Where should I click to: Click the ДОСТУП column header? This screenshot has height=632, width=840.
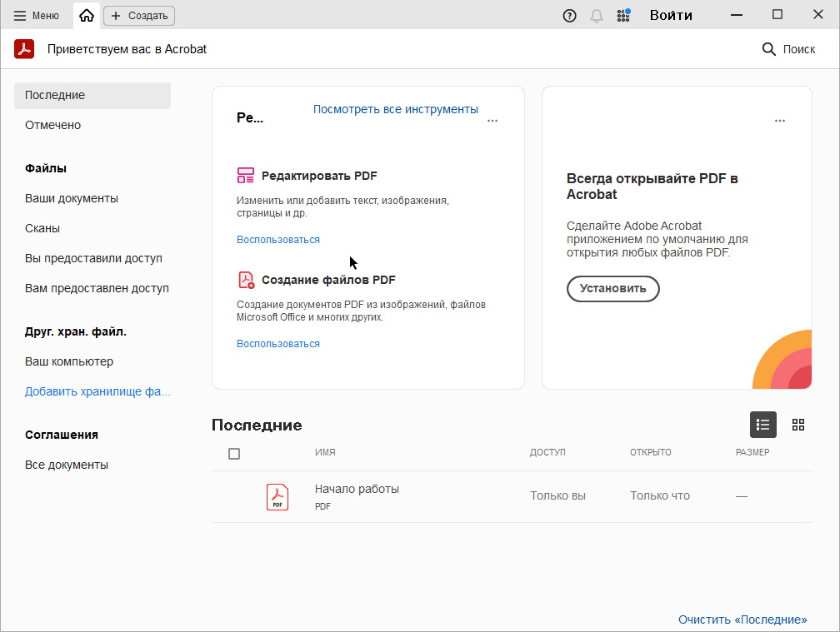click(x=547, y=452)
